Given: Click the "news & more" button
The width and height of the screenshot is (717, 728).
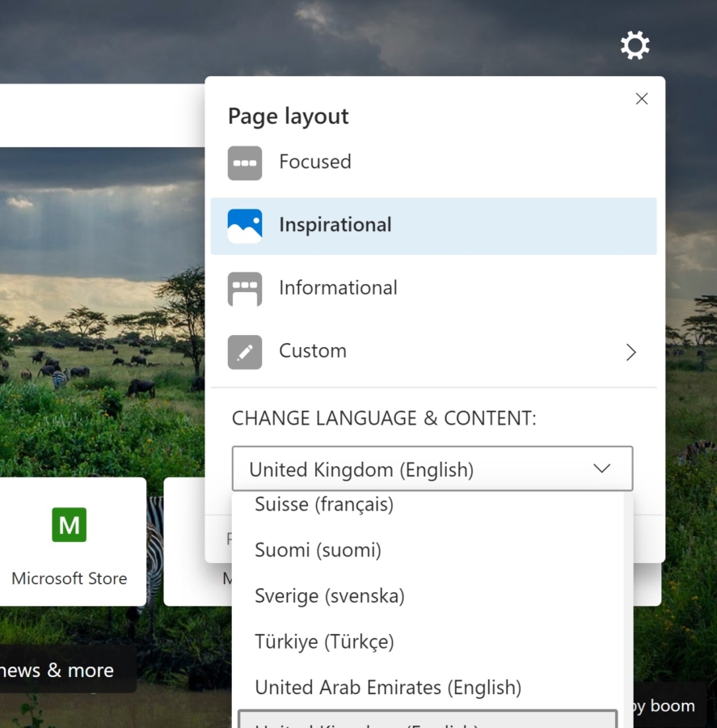Looking at the screenshot, I should click(58, 671).
